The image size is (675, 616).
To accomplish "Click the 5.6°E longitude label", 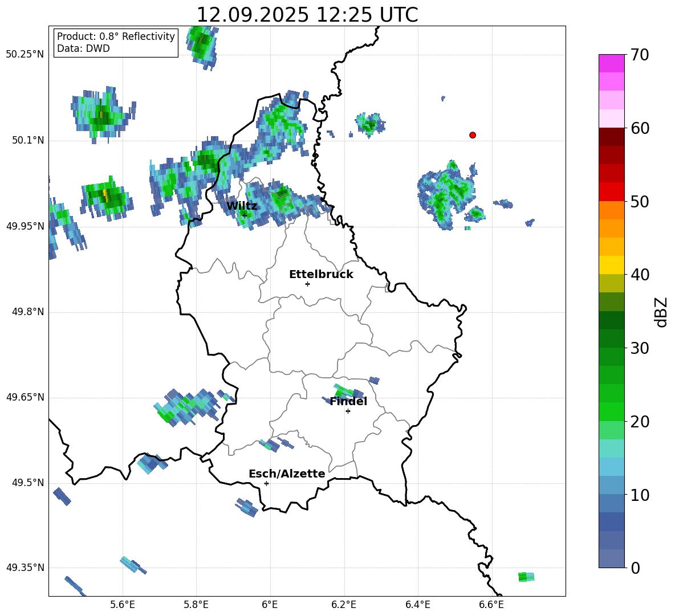I will [x=123, y=605].
